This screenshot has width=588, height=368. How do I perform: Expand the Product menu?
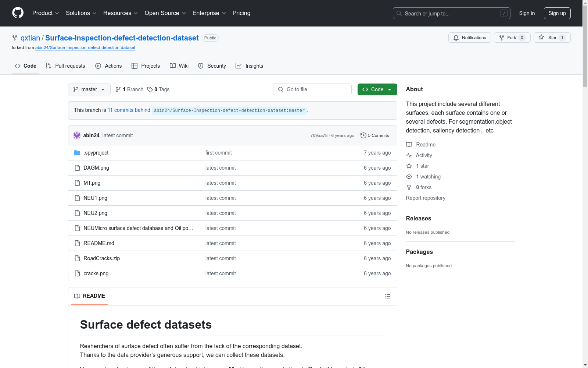(46, 13)
